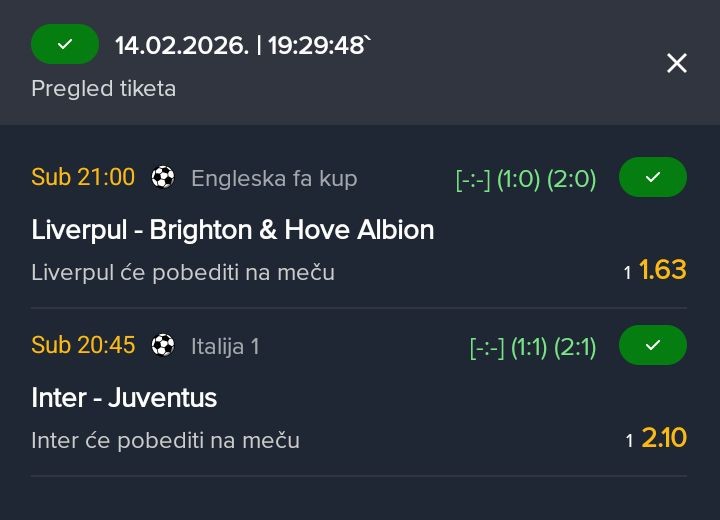Open the Engleska fa kup league label
Viewport: 720px width, 520px height.
pyautogui.click(x=274, y=179)
